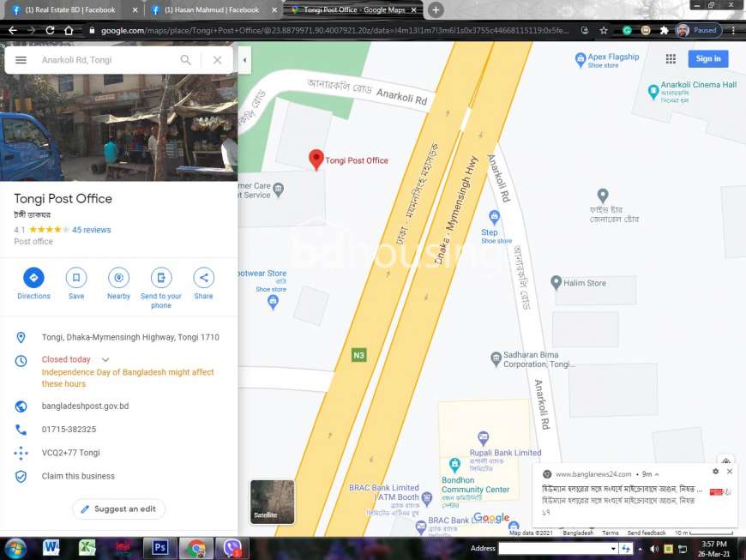Select Rupali Bank Limited marker
The height and width of the screenshot is (560, 746).
pyautogui.click(x=483, y=437)
